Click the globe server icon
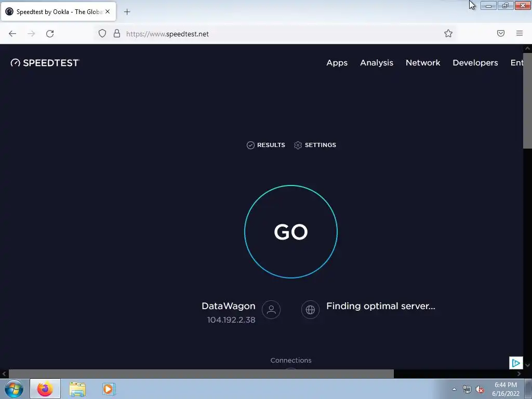The height and width of the screenshot is (399, 532). tap(310, 310)
